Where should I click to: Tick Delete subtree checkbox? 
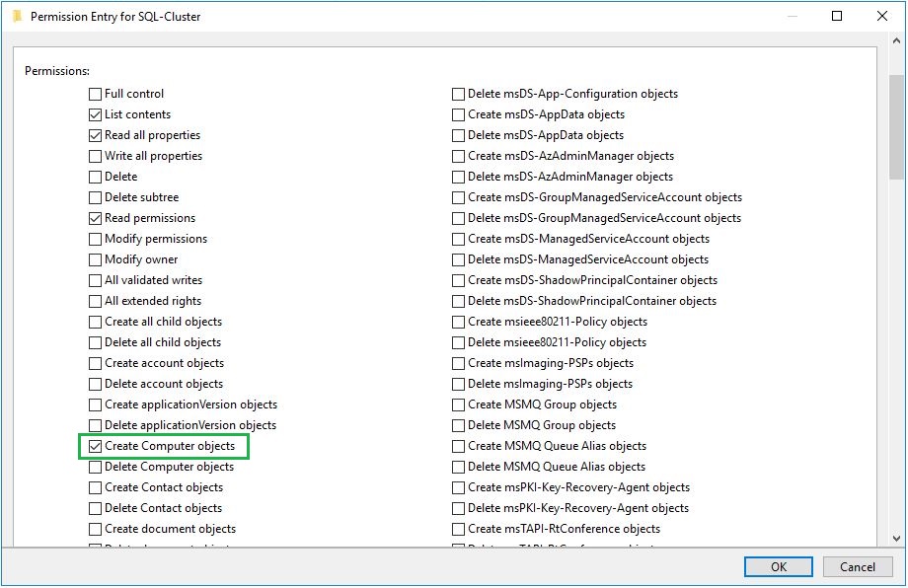click(x=96, y=197)
